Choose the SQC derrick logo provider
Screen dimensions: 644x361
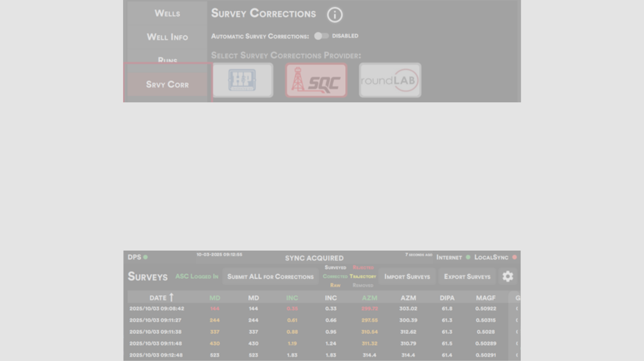point(316,80)
